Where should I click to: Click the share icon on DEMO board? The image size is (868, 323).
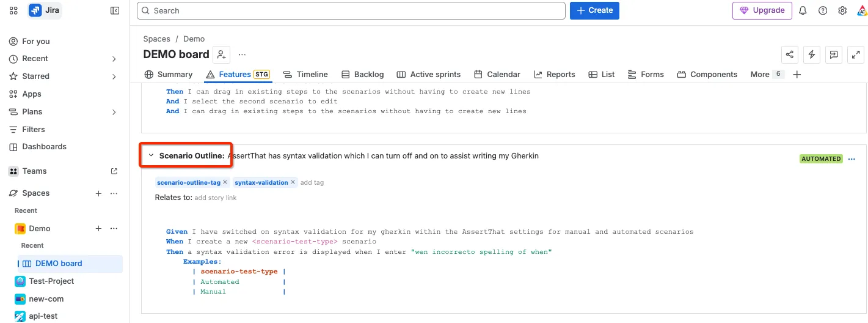click(790, 54)
